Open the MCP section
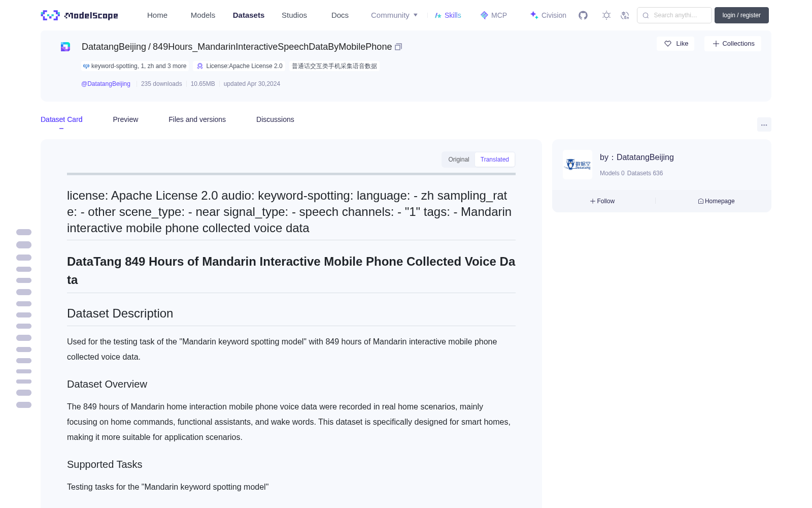Viewport: 812px width, 508px height. [493, 15]
